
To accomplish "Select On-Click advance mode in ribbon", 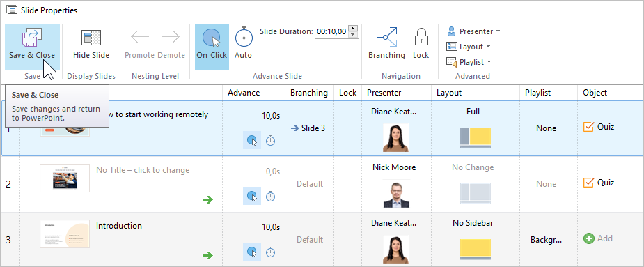I will point(212,47).
